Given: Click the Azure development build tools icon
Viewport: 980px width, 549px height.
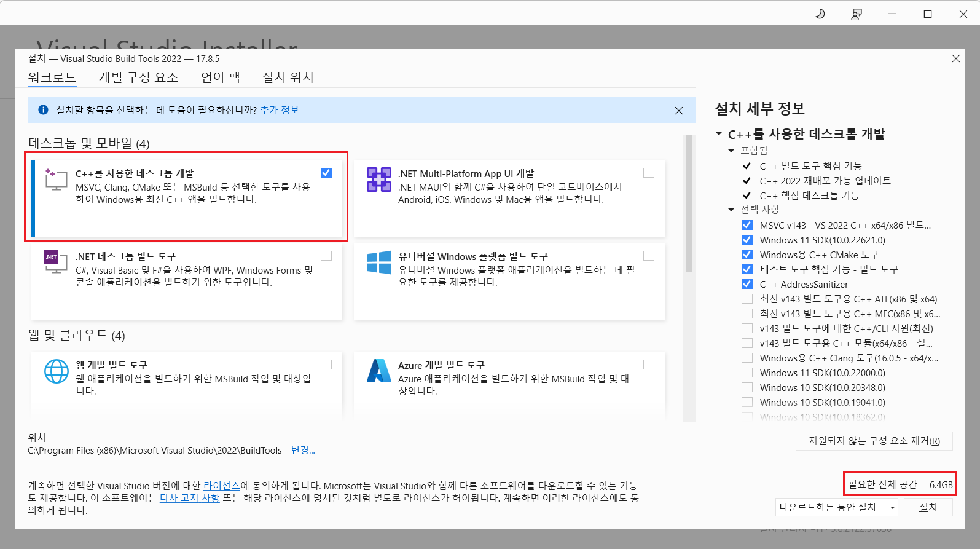Looking at the screenshot, I should (x=379, y=371).
